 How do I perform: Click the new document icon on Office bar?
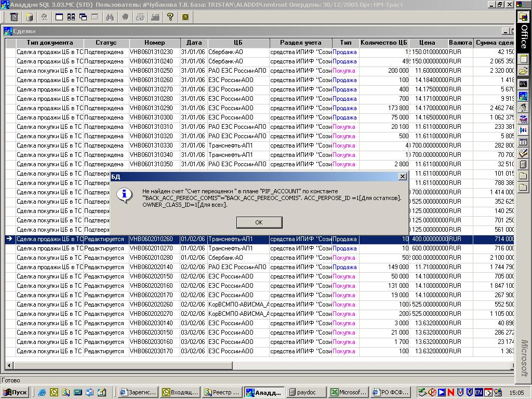(x=523, y=59)
